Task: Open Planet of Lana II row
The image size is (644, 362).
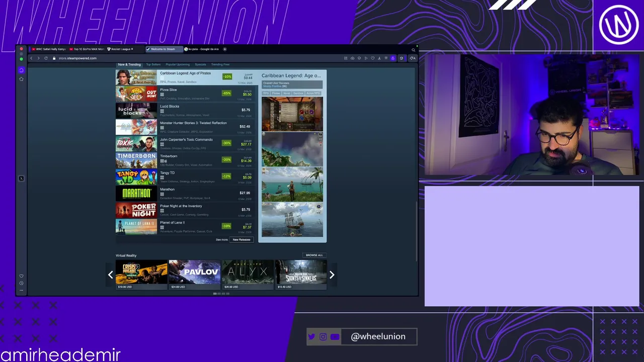Action: pos(187,227)
